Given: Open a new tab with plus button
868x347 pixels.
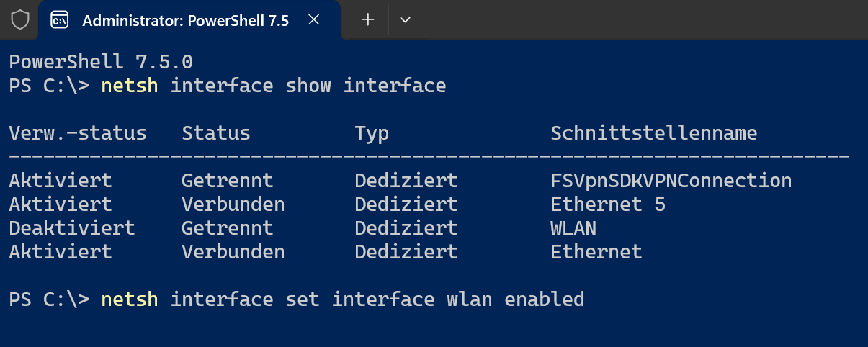Looking at the screenshot, I should [368, 19].
